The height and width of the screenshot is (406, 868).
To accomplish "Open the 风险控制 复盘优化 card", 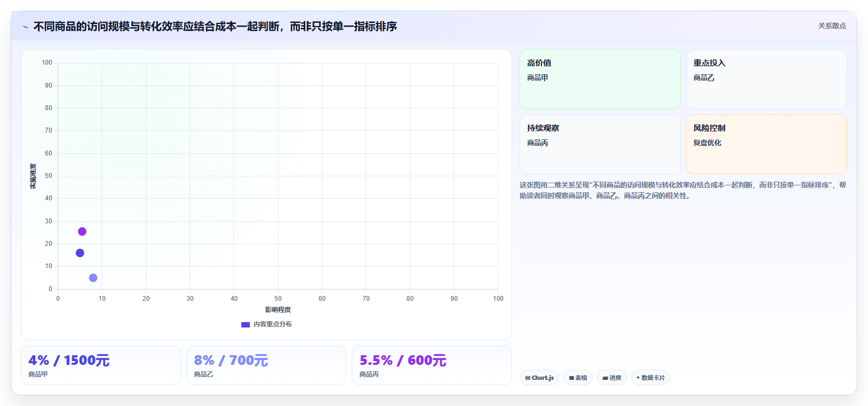I will click(766, 144).
